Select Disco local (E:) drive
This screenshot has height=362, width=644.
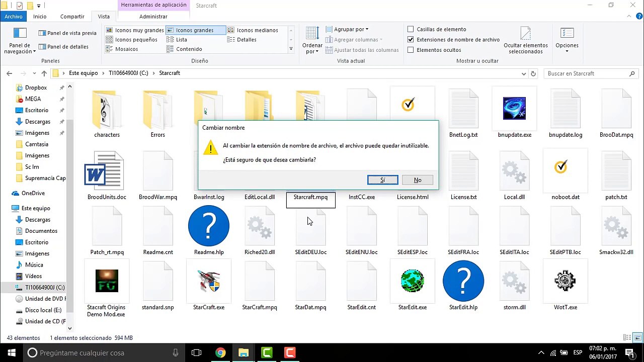[43, 310]
